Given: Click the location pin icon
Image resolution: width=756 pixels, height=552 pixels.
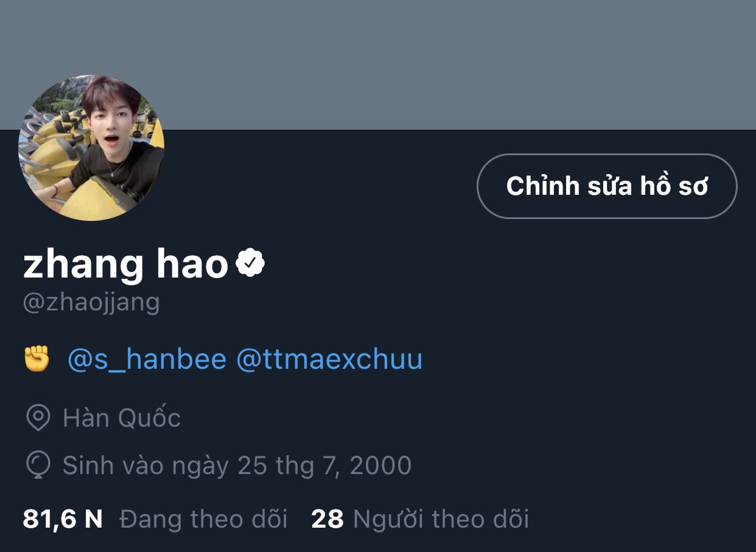Looking at the screenshot, I should tap(38, 418).
